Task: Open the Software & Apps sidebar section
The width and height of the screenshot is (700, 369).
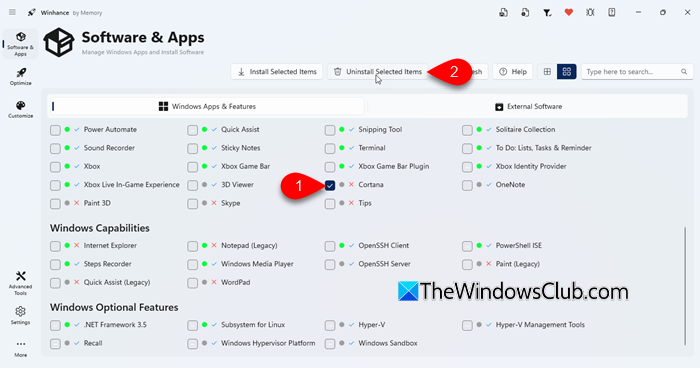Action: pos(21,44)
